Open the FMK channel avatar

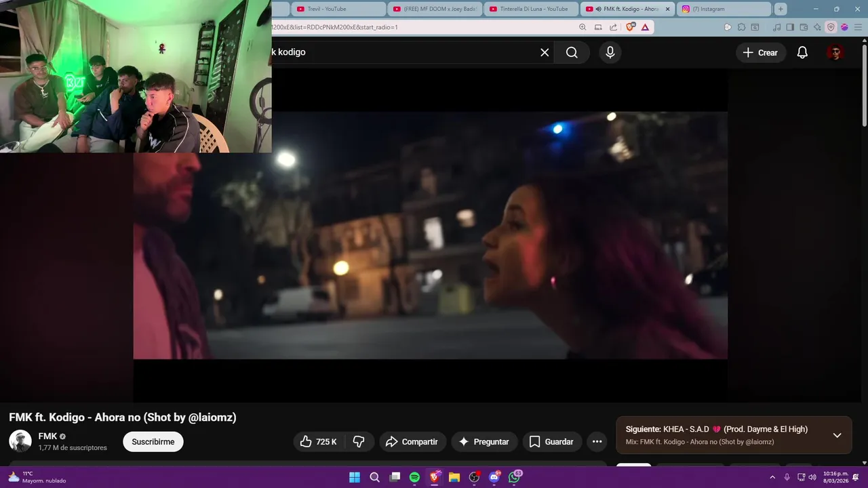tap(20, 441)
